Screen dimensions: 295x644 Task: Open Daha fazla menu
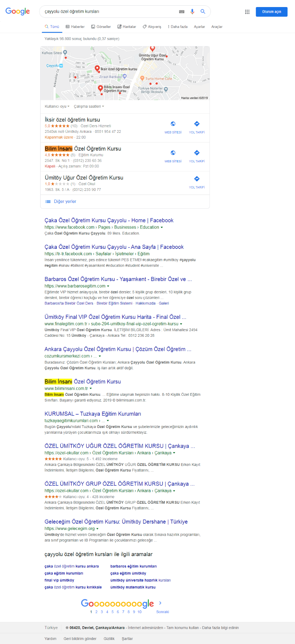point(178,26)
